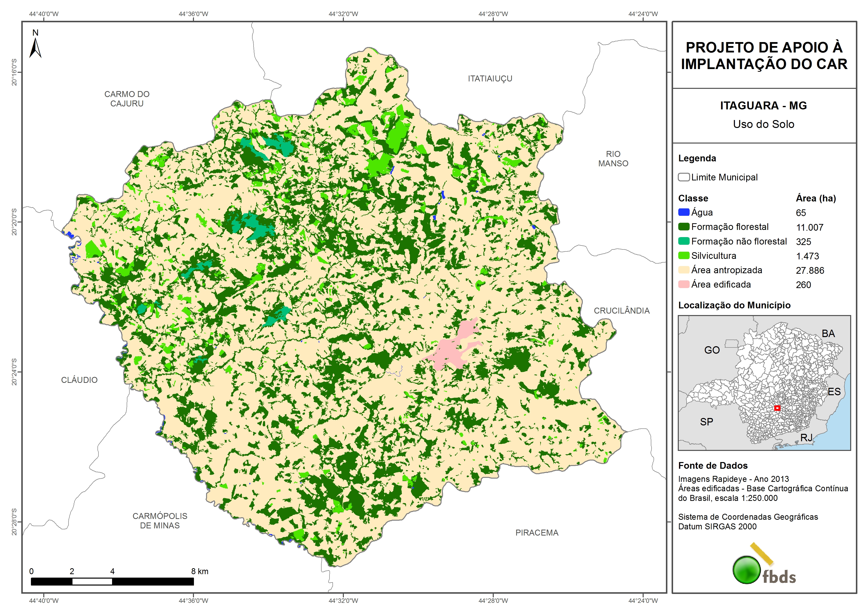Viewport: 868px width, 614px height.
Task: Click the scale bar at bottom left
Action: point(112,581)
